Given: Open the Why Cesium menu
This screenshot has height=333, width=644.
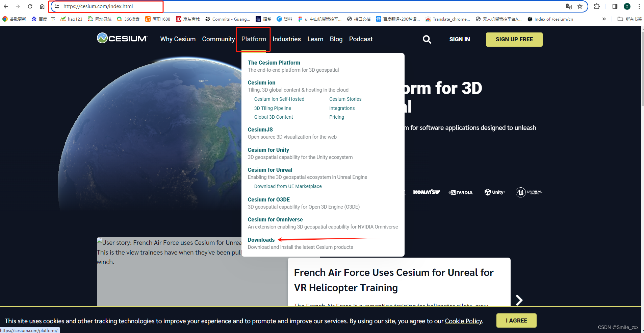Looking at the screenshot, I should pos(178,39).
